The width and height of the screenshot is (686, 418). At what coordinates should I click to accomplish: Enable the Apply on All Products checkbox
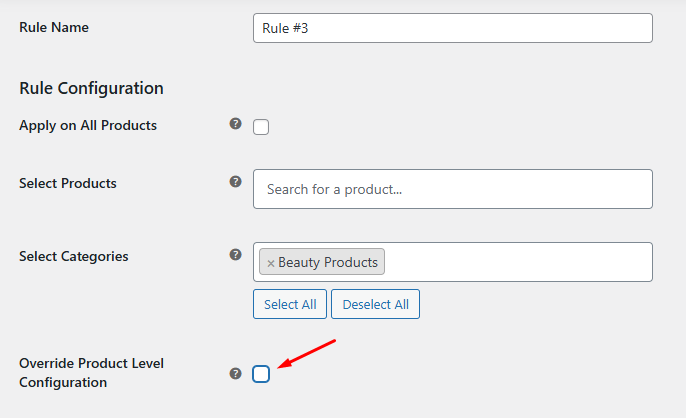[x=261, y=127]
